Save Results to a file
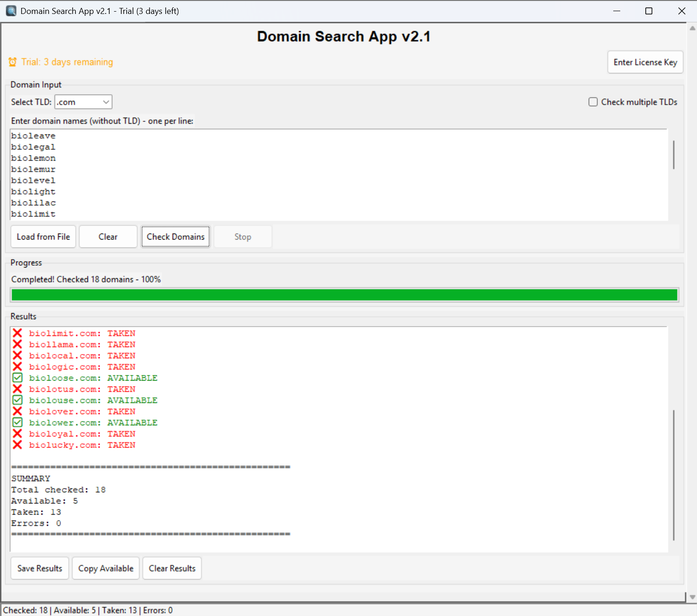697x616 pixels. point(40,569)
